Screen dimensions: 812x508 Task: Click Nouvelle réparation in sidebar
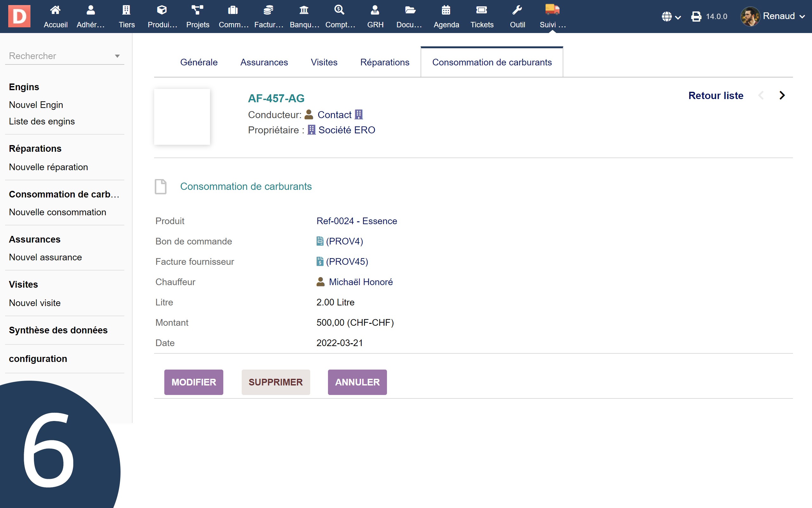click(48, 167)
